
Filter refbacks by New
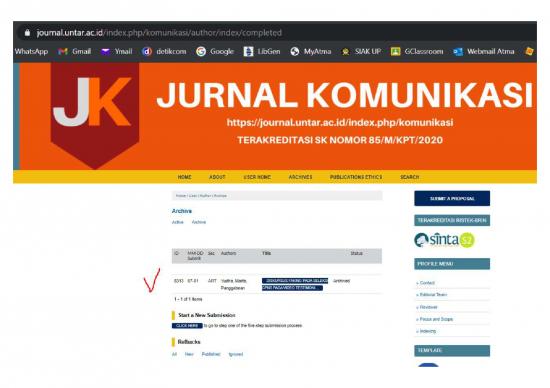(x=189, y=354)
